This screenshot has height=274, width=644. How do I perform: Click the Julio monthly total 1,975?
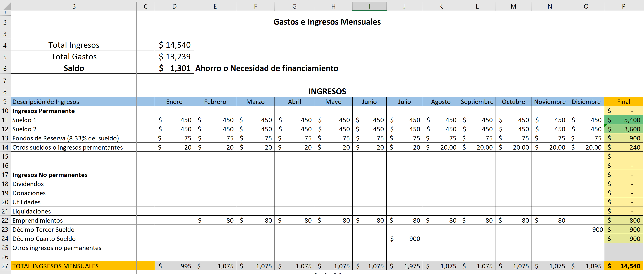pyautogui.click(x=404, y=266)
